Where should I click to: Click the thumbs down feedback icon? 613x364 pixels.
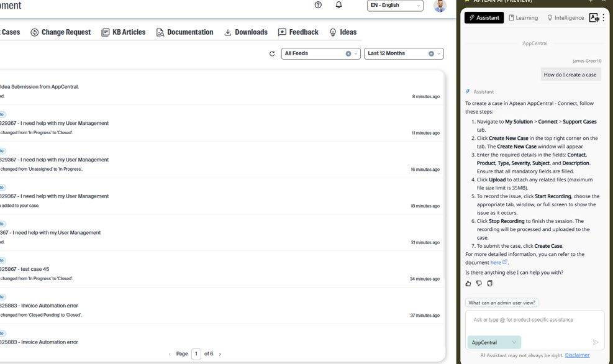point(479,283)
